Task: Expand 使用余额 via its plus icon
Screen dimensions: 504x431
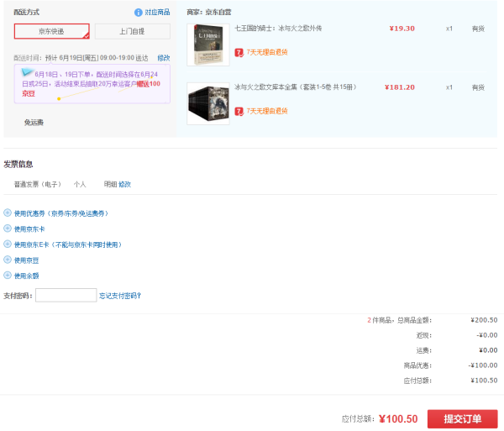Action: 8,275
